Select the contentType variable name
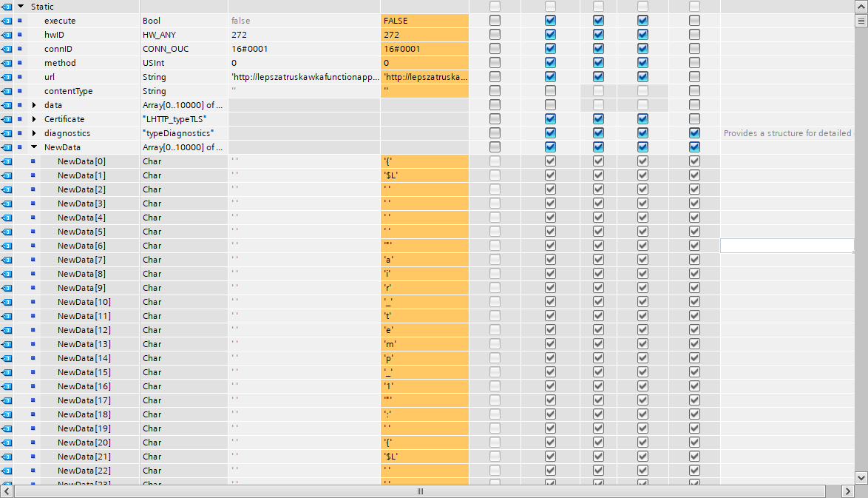 pos(67,91)
